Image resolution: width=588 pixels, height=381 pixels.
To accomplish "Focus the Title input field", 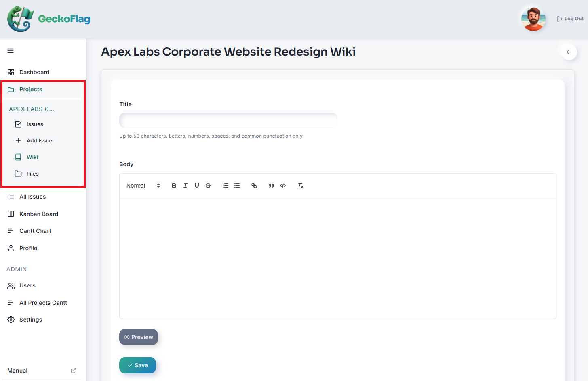I will (x=228, y=120).
